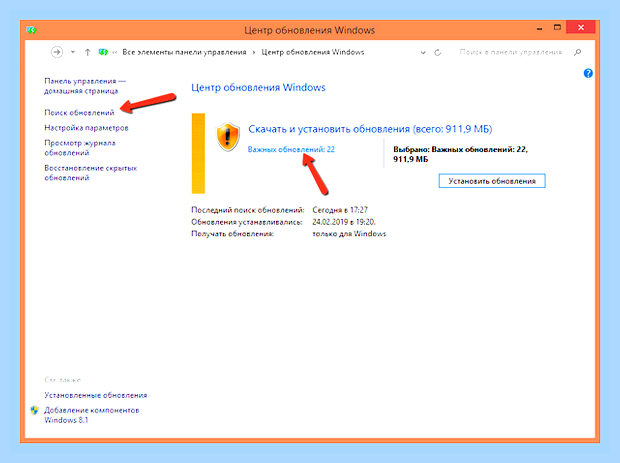620x463 pixels.
Task: Open Важных обновлений: 22 link
Action: (x=291, y=149)
